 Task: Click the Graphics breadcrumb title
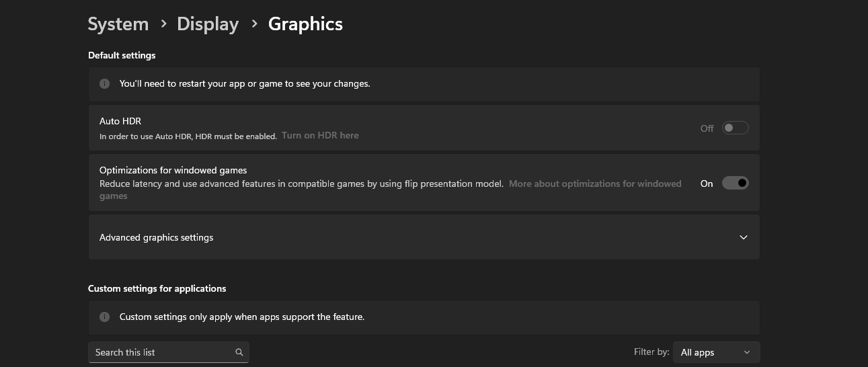tap(305, 24)
